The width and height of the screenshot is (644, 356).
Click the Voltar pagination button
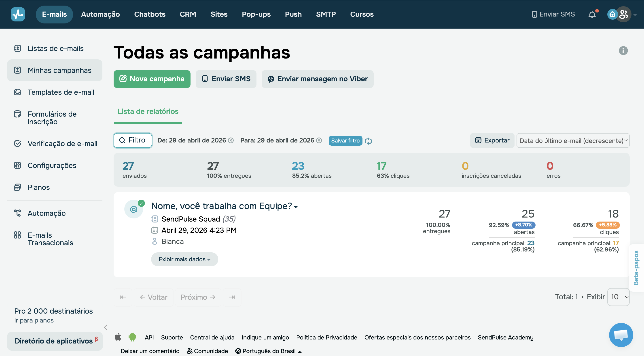click(153, 297)
